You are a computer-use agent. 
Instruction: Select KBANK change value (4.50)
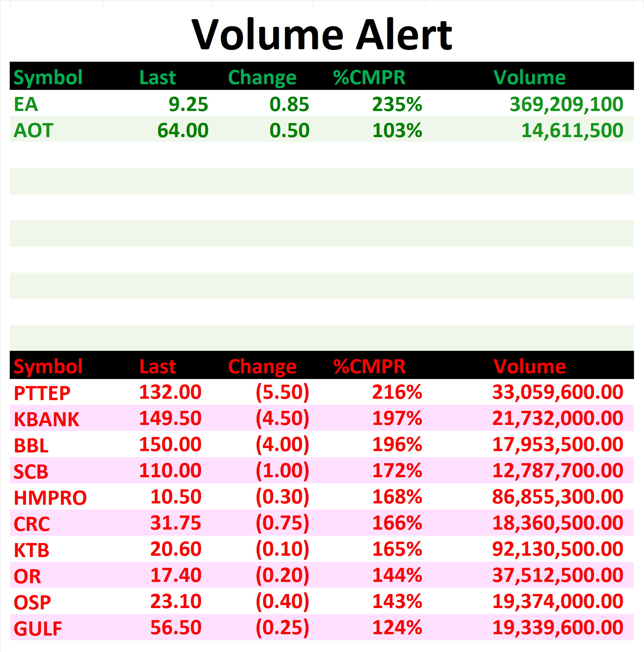282,419
